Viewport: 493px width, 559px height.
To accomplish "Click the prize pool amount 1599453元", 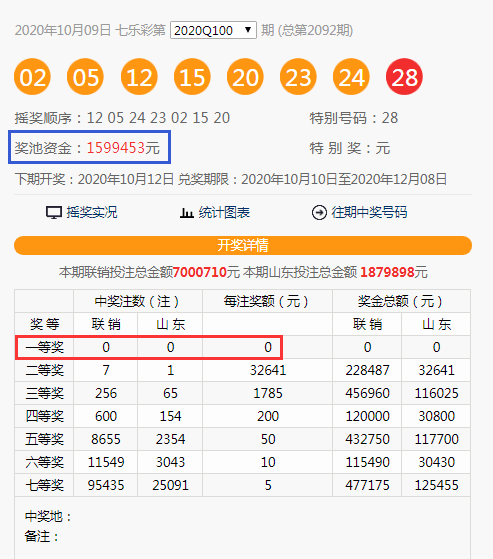I will (123, 148).
